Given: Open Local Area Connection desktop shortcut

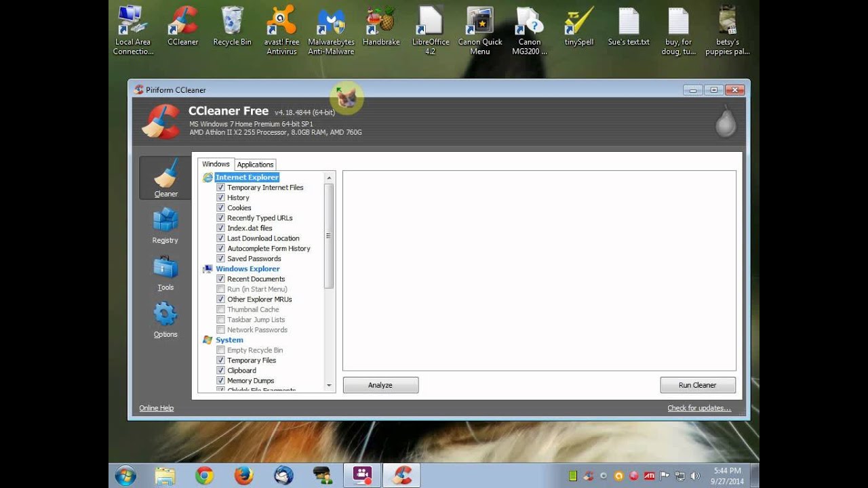Looking at the screenshot, I should click(x=133, y=30).
